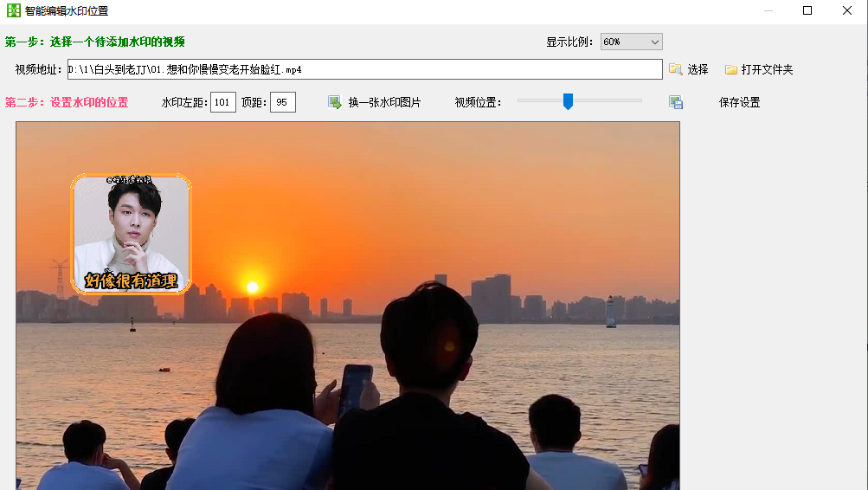This screenshot has height=490, width=868.
Task: Maximize the 智能编辑水印位置 window
Action: click(x=807, y=10)
